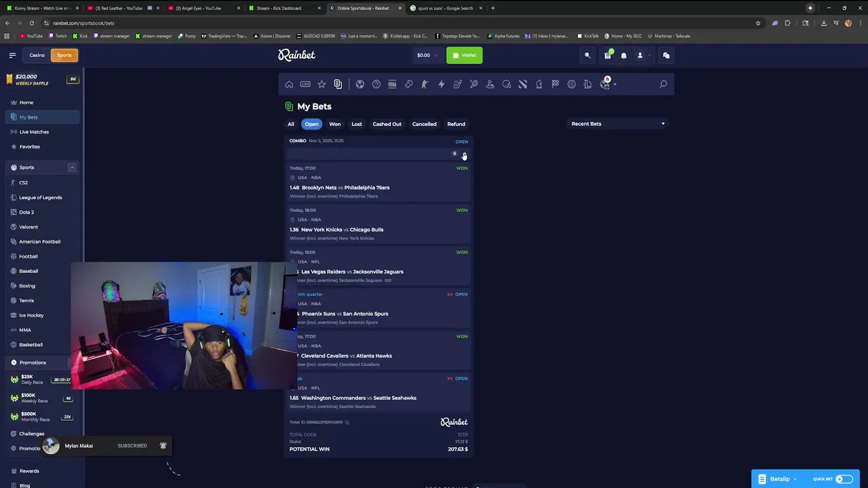
Task: Collapse the combo bet ticket
Action: [464, 154]
